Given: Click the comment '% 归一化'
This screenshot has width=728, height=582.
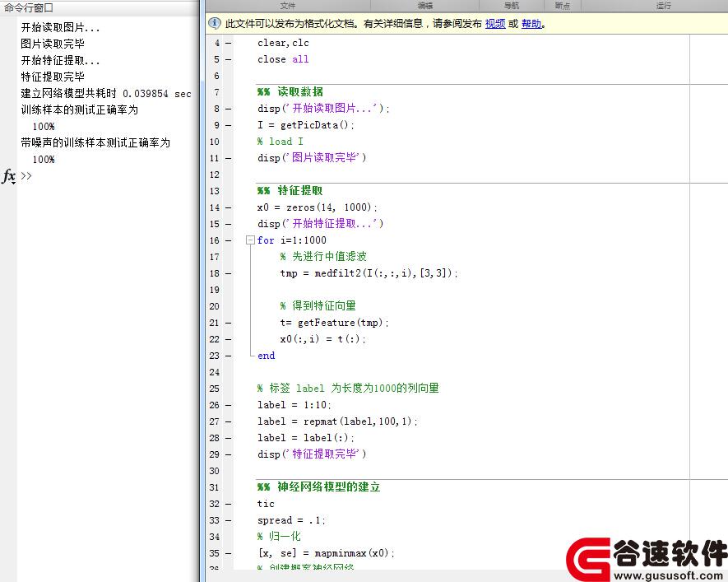Looking at the screenshot, I should click(279, 537).
